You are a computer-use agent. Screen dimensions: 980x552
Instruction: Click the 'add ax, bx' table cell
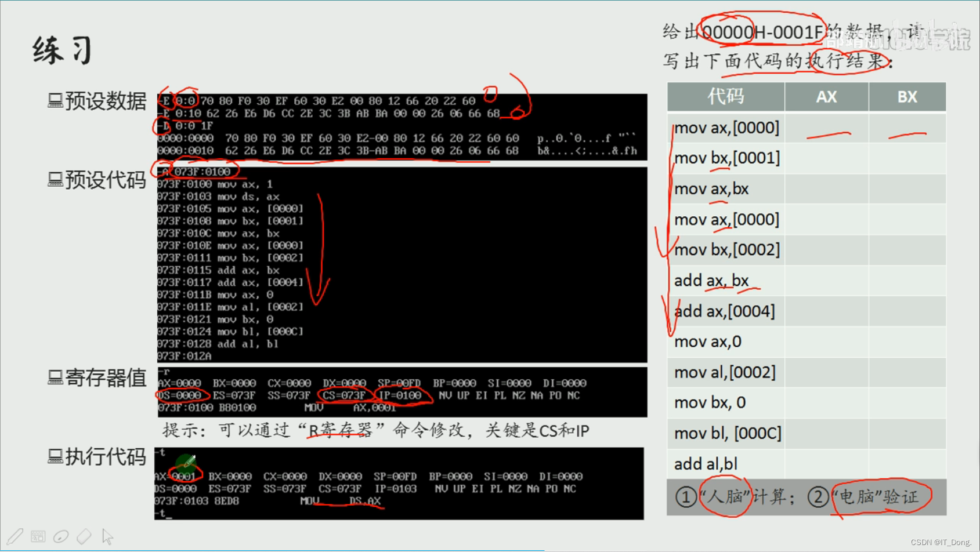[726, 281]
